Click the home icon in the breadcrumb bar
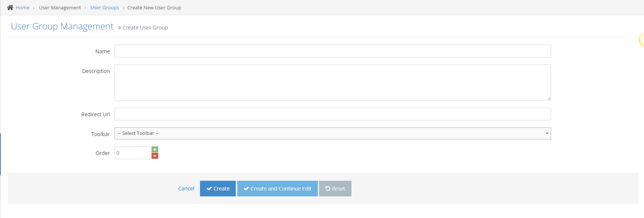644x218 pixels. pos(10,7)
